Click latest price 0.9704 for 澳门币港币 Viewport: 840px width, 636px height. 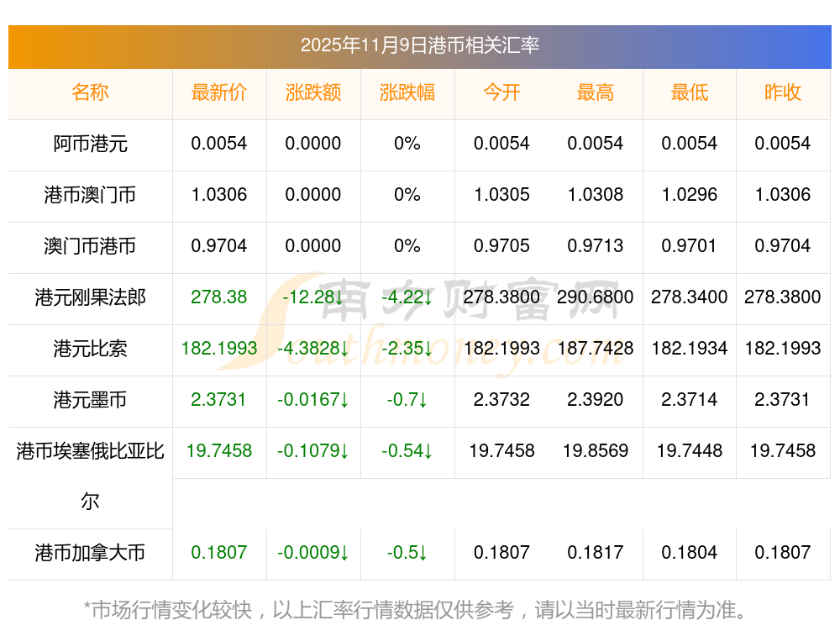(219, 246)
